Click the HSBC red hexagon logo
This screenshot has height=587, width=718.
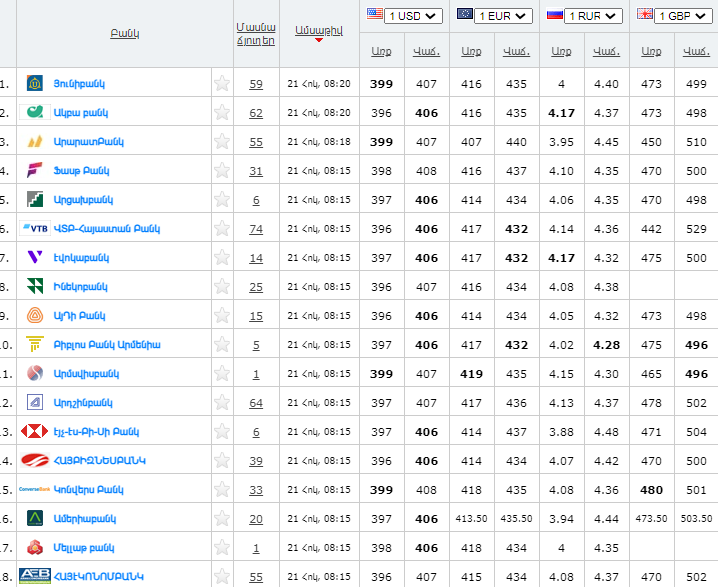click(x=35, y=431)
